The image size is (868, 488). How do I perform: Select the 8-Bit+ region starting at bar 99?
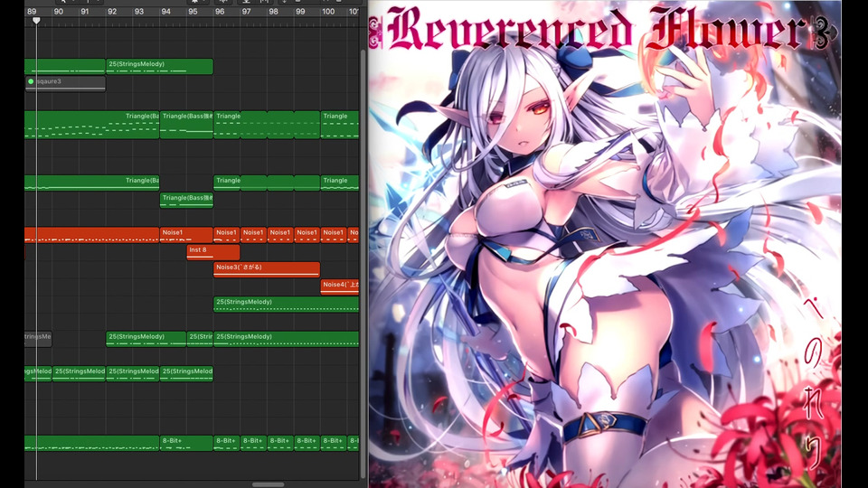307,443
